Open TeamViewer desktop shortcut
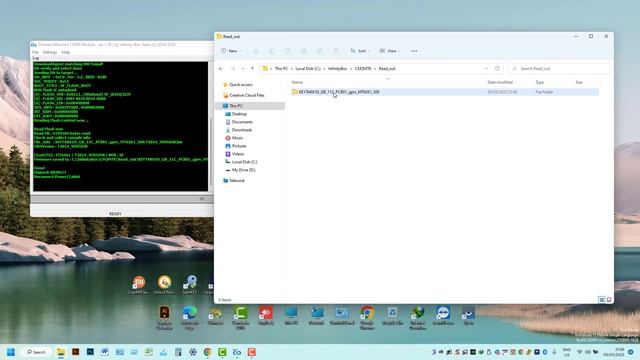This screenshot has width=640, height=360. 443,313
